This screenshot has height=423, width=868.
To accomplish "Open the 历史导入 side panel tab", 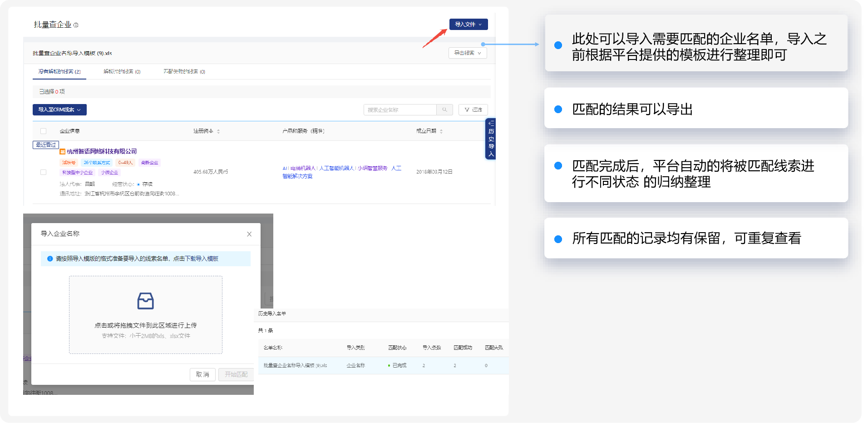I will pyautogui.click(x=490, y=139).
